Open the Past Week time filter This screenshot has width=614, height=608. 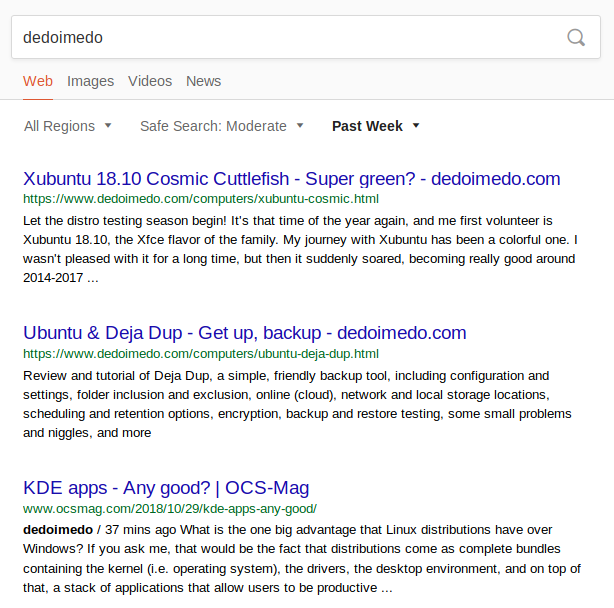(x=376, y=126)
